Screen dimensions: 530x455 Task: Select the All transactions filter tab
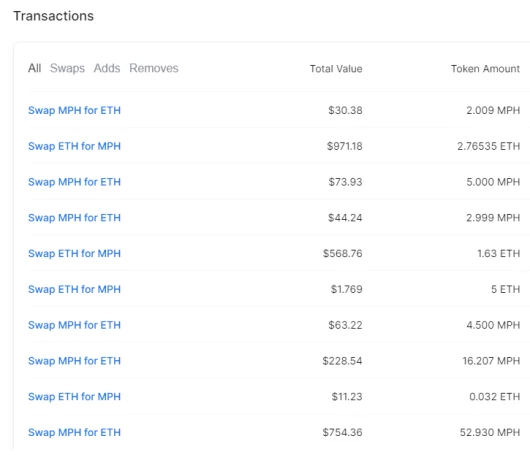tap(34, 68)
